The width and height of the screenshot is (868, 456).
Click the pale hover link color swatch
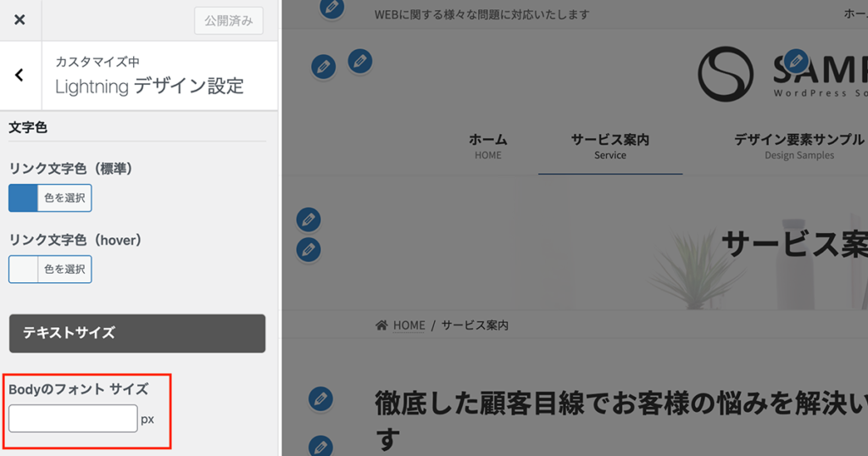point(23,269)
